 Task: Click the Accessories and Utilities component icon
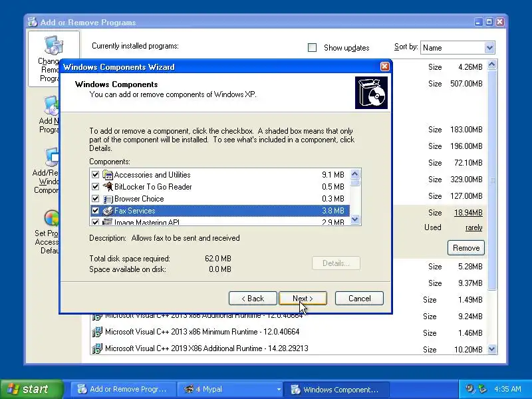coord(108,175)
